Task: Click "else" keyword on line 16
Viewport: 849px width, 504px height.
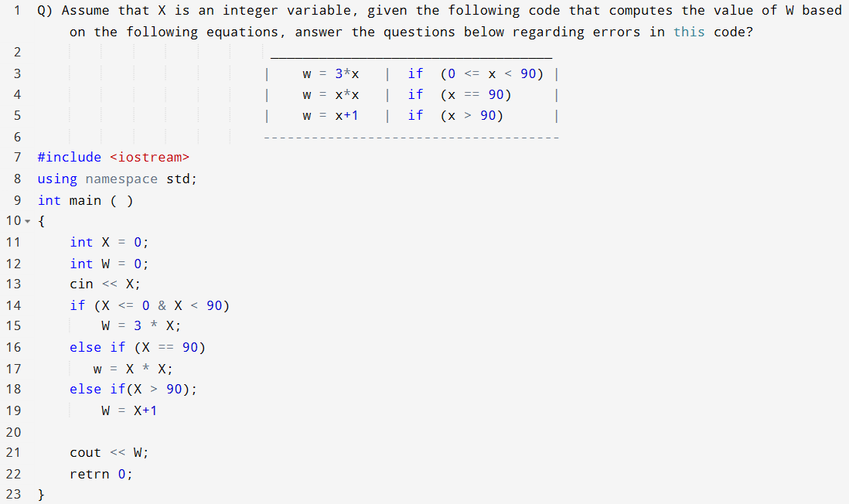Action: point(85,347)
